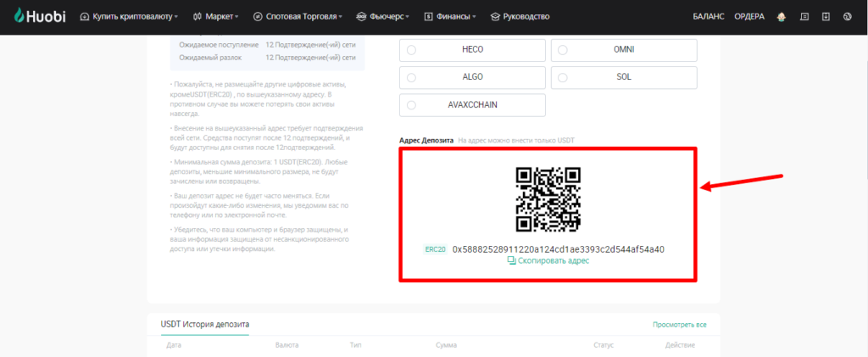
Task: Select the OMNI network radio button
Action: (x=564, y=50)
